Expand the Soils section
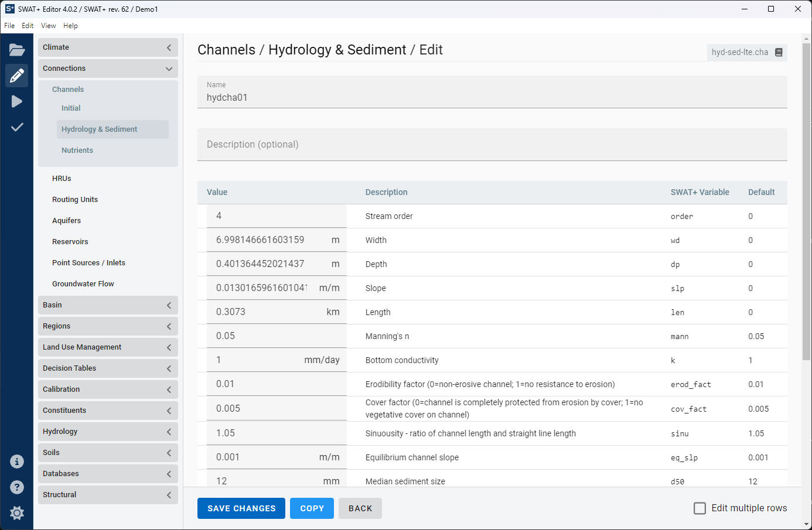 coord(108,453)
